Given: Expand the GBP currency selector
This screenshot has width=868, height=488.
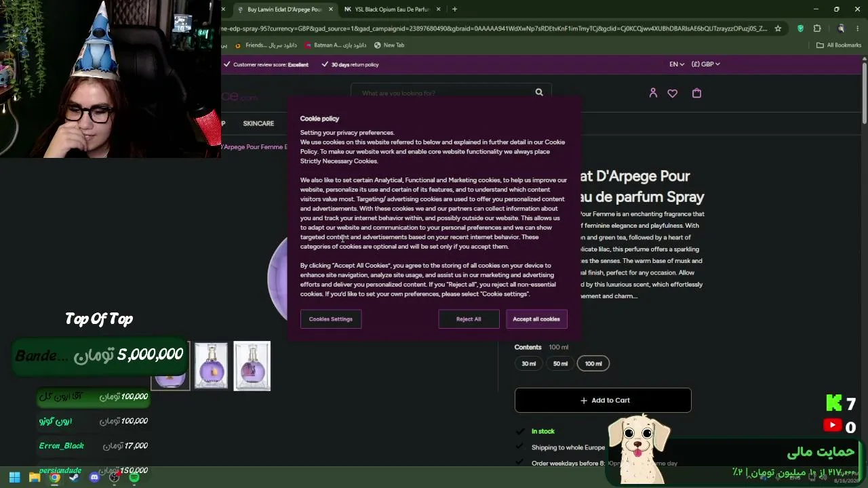Looking at the screenshot, I should click(x=706, y=64).
